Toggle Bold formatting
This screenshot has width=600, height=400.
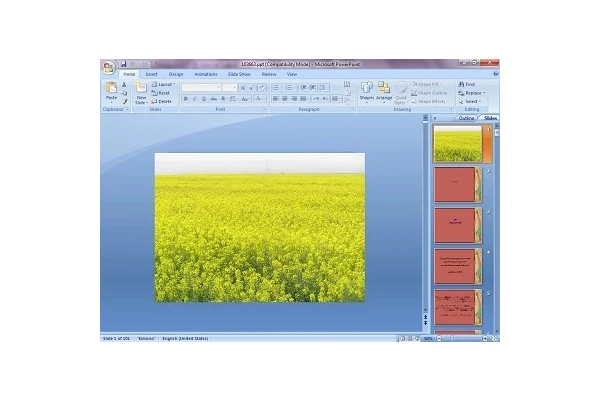click(x=184, y=99)
